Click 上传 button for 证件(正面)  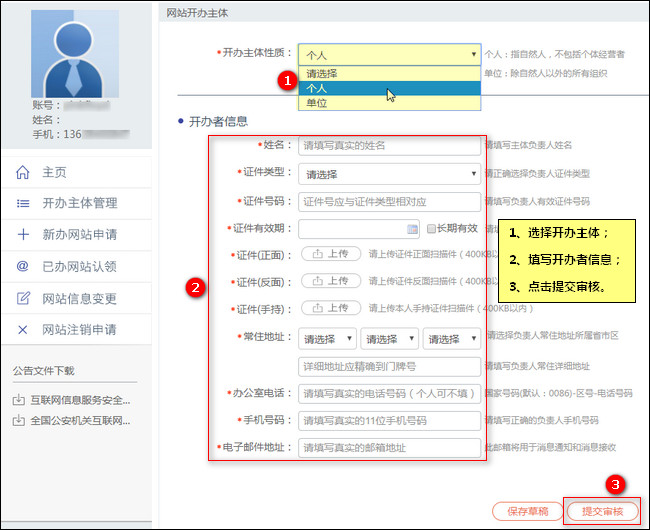331,254
